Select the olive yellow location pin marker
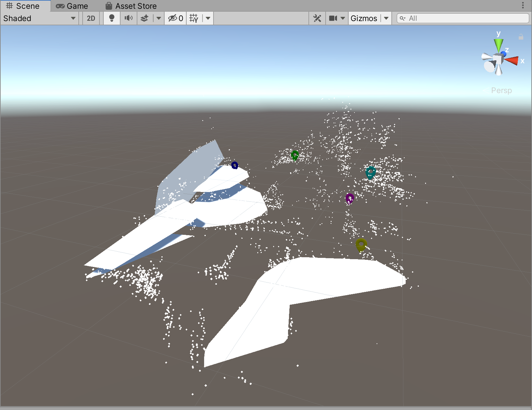The image size is (532, 410). coord(361,245)
